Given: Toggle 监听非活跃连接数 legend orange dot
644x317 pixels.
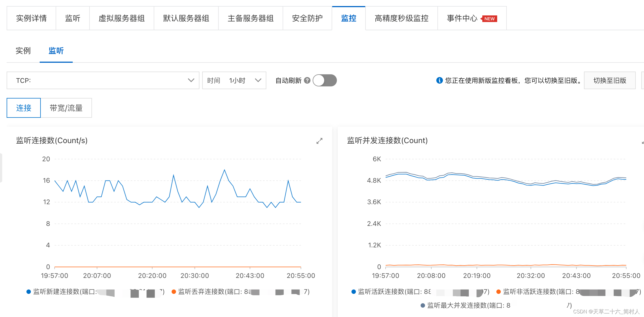Looking at the screenshot, I should pos(499,292).
